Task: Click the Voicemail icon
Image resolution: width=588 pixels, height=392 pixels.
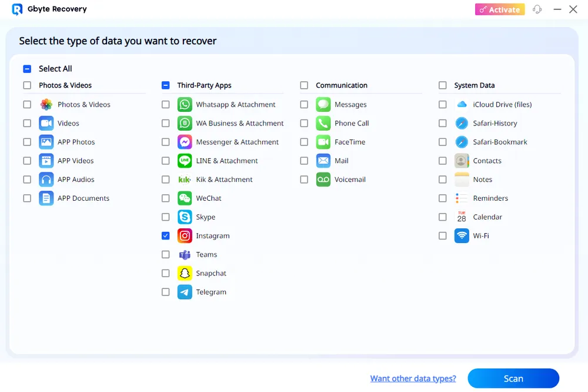Action: point(323,180)
